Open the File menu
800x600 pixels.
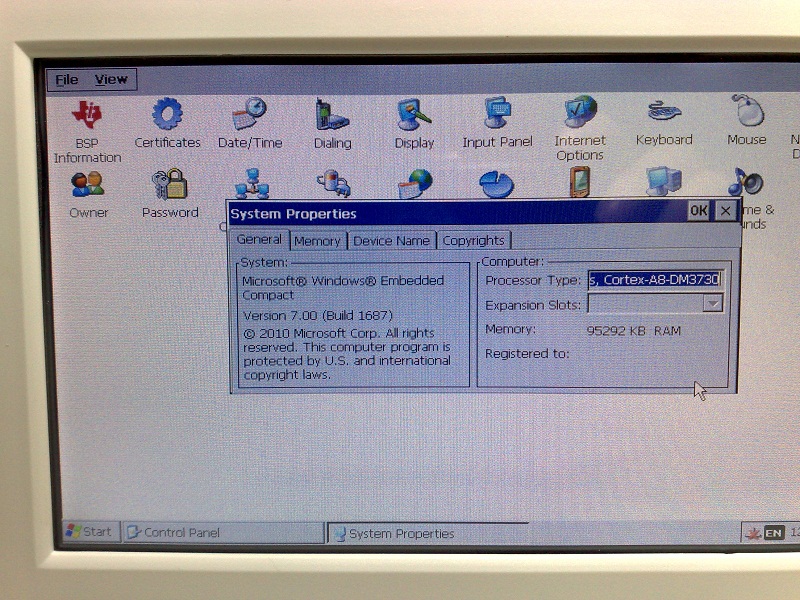(65, 79)
